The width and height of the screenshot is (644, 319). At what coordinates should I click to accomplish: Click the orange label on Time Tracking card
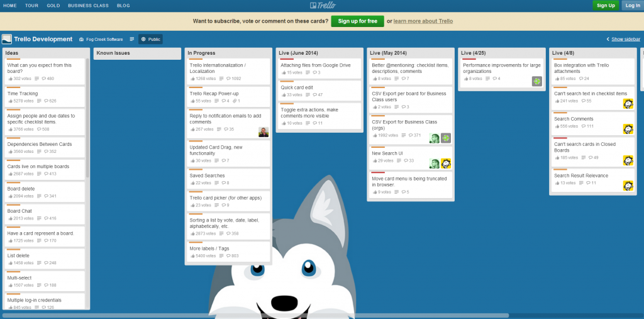[14, 87]
